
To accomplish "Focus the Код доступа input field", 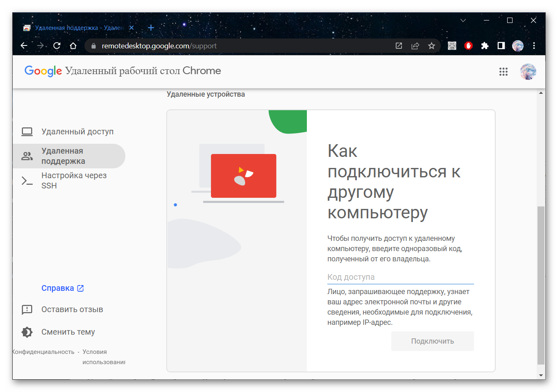I will [x=400, y=277].
